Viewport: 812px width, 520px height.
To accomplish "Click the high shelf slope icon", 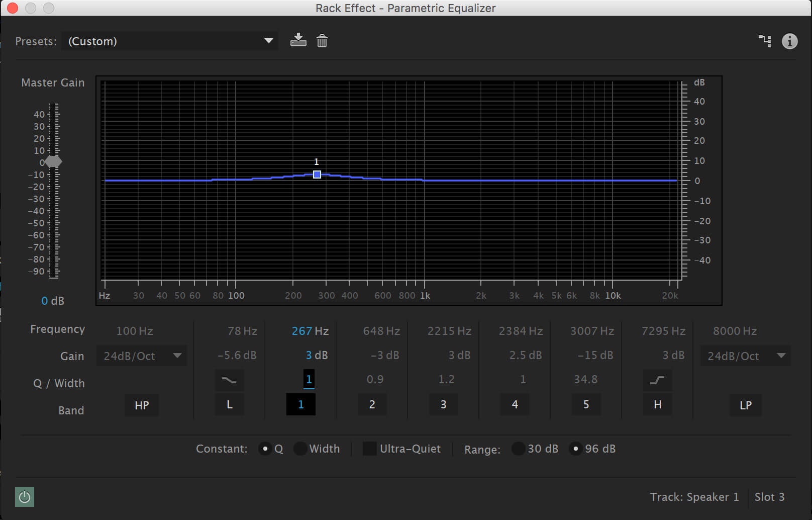I will (x=657, y=380).
